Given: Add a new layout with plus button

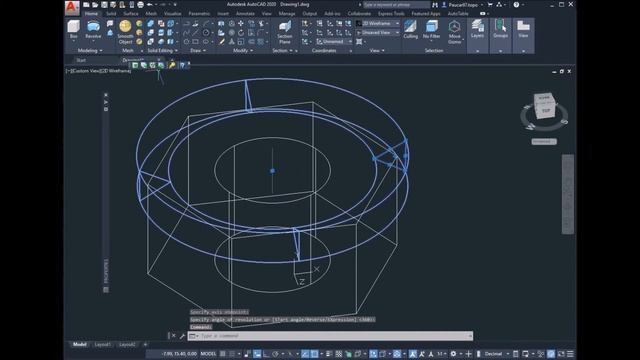Looking at the screenshot, I should coord(145,344).
